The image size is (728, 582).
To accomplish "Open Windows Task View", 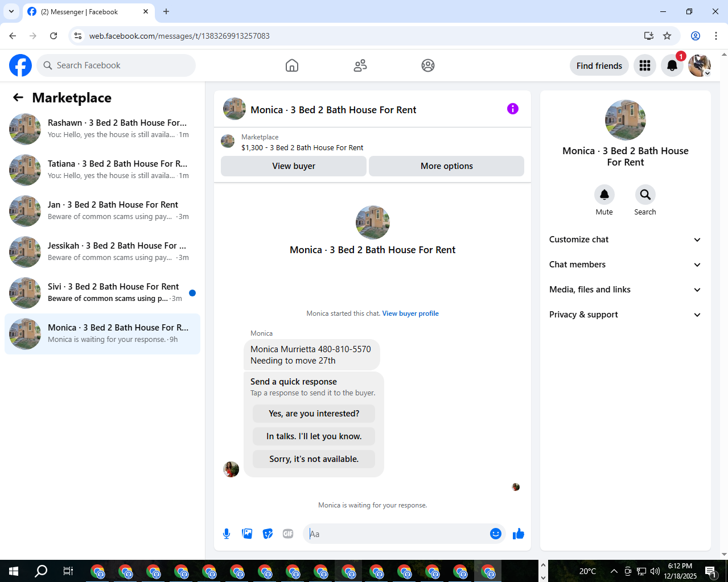I will (68, 571).
